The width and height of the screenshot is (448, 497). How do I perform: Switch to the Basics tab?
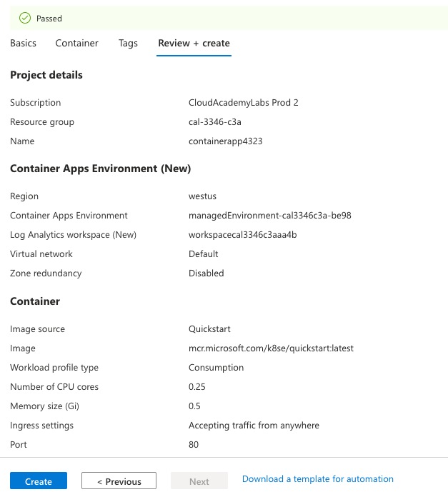[x=23, y=44]
